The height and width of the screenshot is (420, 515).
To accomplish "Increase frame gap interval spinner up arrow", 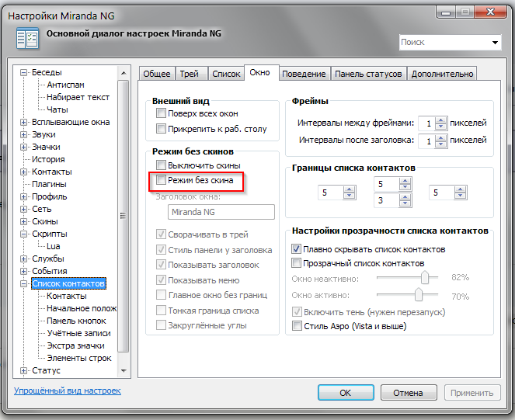I will pyautogui.click(x=440, y=120).
